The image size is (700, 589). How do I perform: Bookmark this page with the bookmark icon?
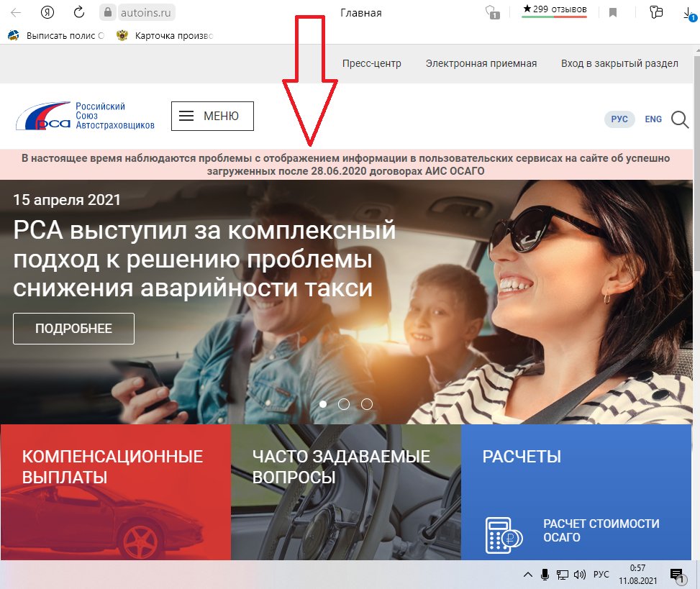[x=613, y=12]
